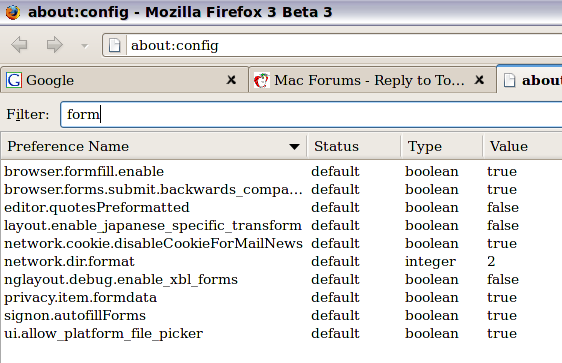Click the Forward navigation arrow

tap(54, 45)
